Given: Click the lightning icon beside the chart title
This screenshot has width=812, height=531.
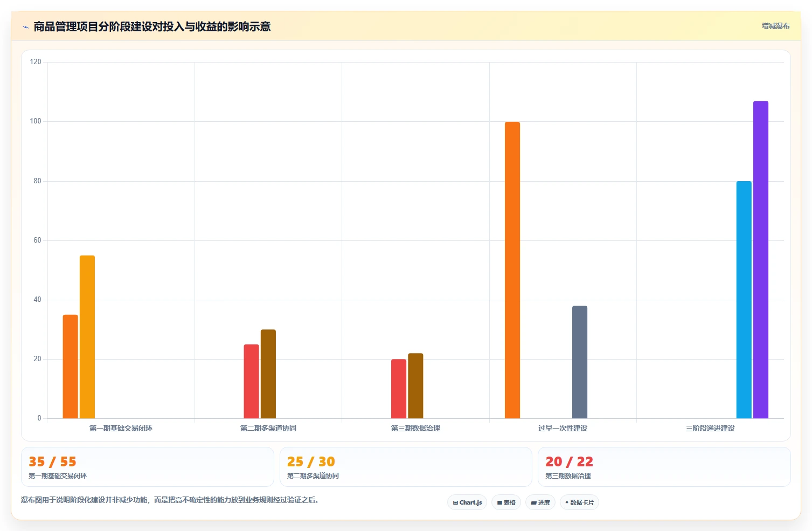Looking at the screenshot, I should 25,27.
